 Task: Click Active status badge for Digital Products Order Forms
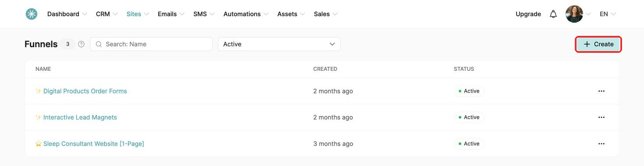pyautogui.click(x=469, y=91)
